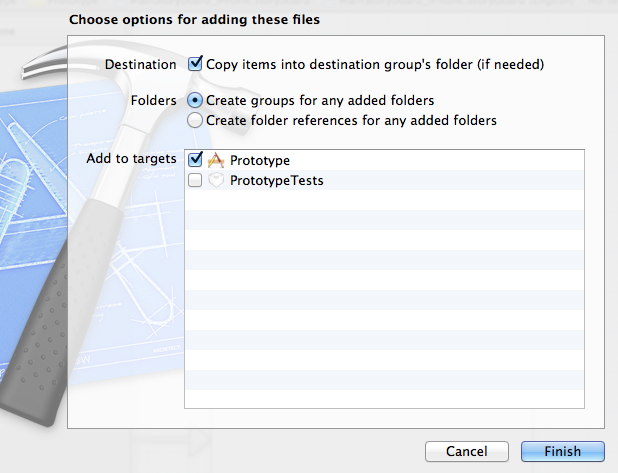Uncheck the Copy items into destination checkbox
The height and width of the screenshot is (473, 618).
click(195, 64)
